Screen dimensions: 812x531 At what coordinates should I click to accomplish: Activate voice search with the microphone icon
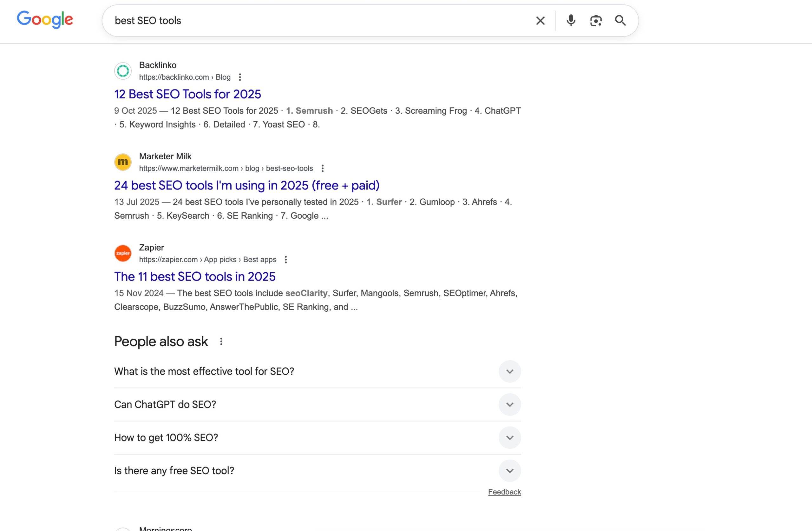[570, 21]
